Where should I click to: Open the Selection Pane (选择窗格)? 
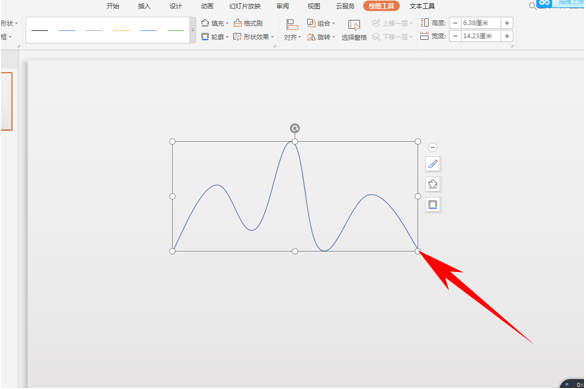click(354, 30)
